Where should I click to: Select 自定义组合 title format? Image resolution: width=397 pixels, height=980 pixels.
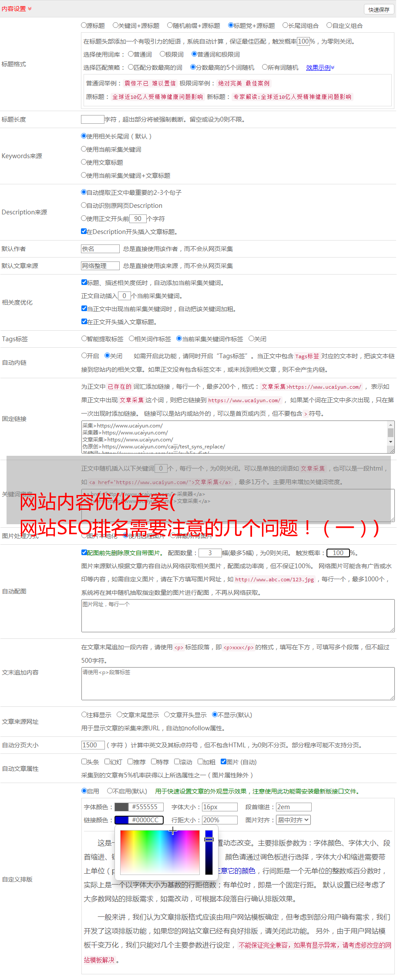click(330, 25)
